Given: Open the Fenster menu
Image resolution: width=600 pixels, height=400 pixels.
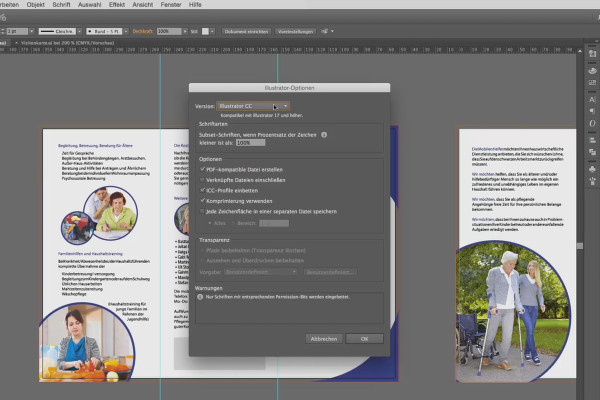Looking at the screenshot, I should [x=171, y=5].
